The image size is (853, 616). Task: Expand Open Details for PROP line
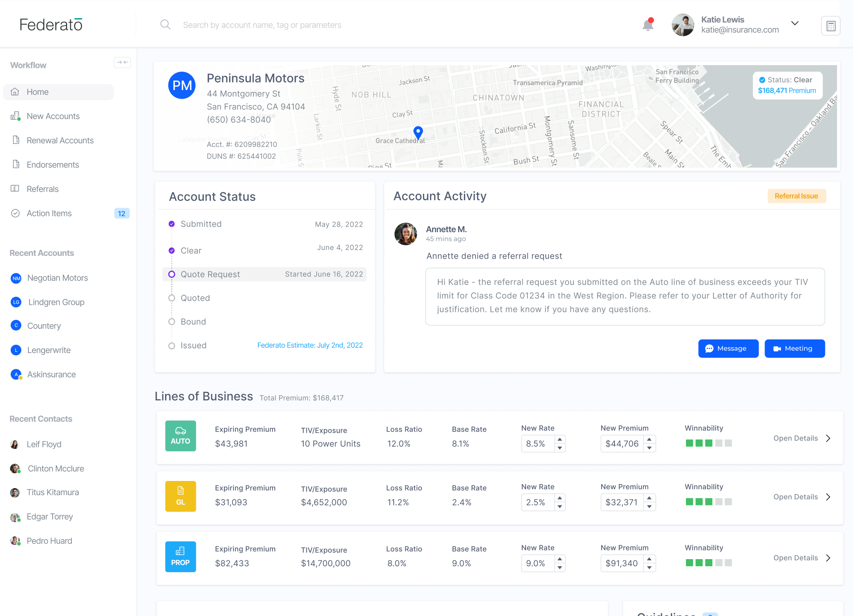coord(828,558)
